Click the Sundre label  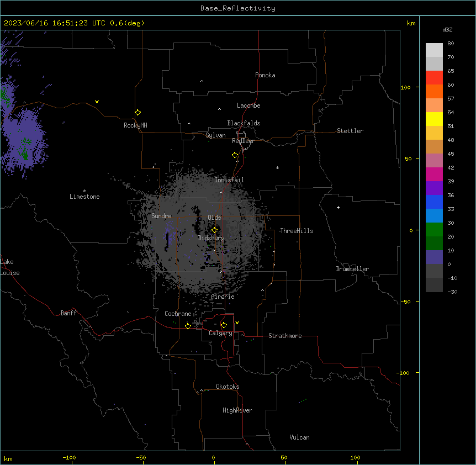pyautogui.click(x=161, y=216)
